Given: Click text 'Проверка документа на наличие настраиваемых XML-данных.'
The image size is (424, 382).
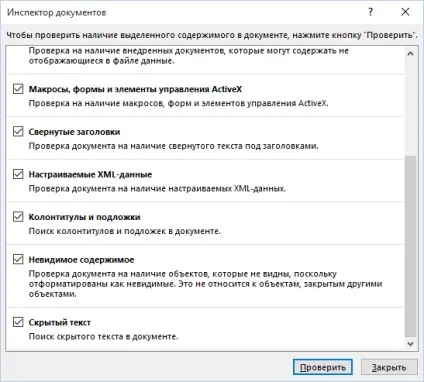Looking at the screenshot, I should point(157,189).
